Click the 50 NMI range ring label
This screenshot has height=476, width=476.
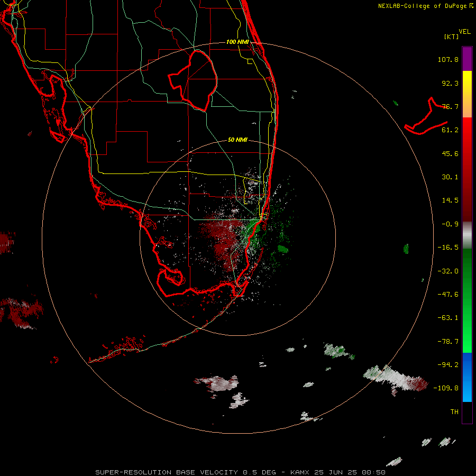(237, 140)
